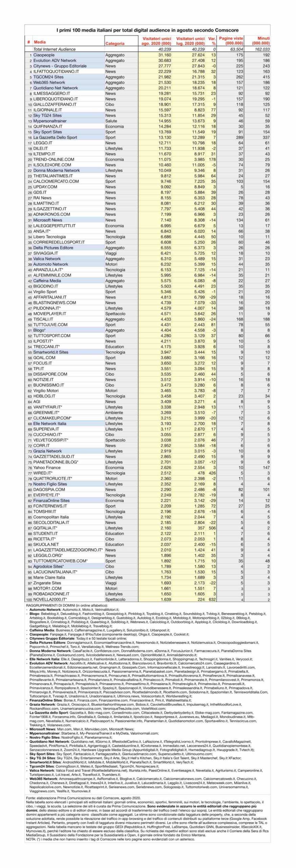
Task: Click the 'Media' column header
Action: pos(40,42)
